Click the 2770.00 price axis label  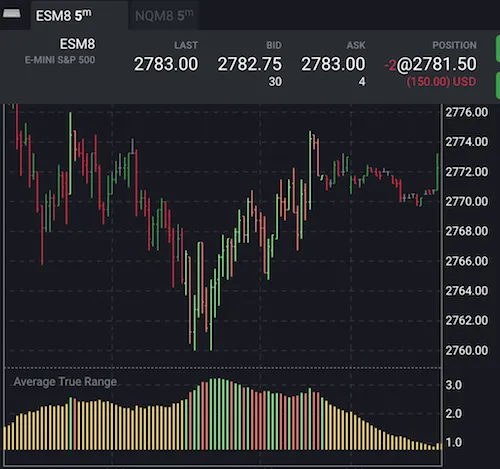467,201
